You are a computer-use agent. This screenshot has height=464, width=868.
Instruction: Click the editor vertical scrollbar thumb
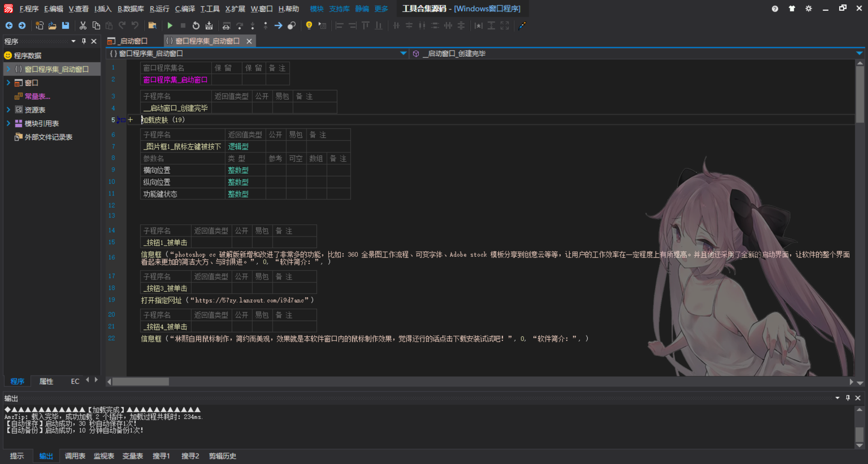[860, 95]
